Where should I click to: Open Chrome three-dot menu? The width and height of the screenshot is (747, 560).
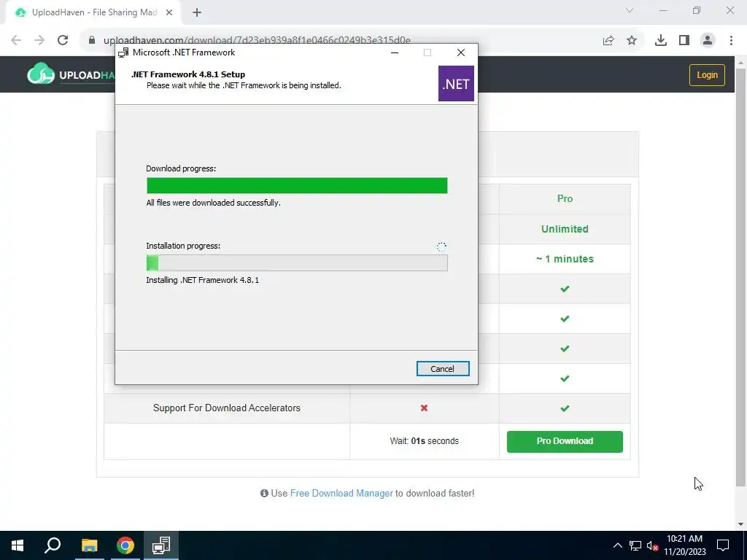pyautogui.click(x=731, y=41)
